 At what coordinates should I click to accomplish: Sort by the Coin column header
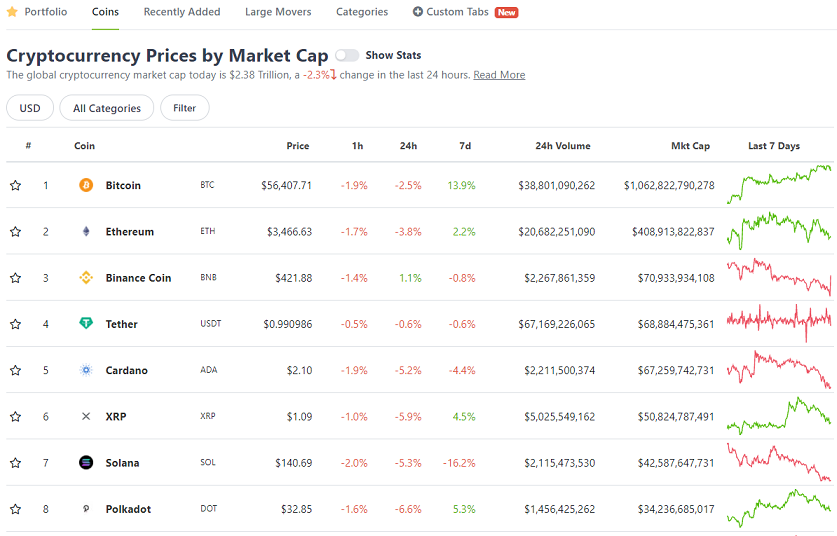click(84, 146)
